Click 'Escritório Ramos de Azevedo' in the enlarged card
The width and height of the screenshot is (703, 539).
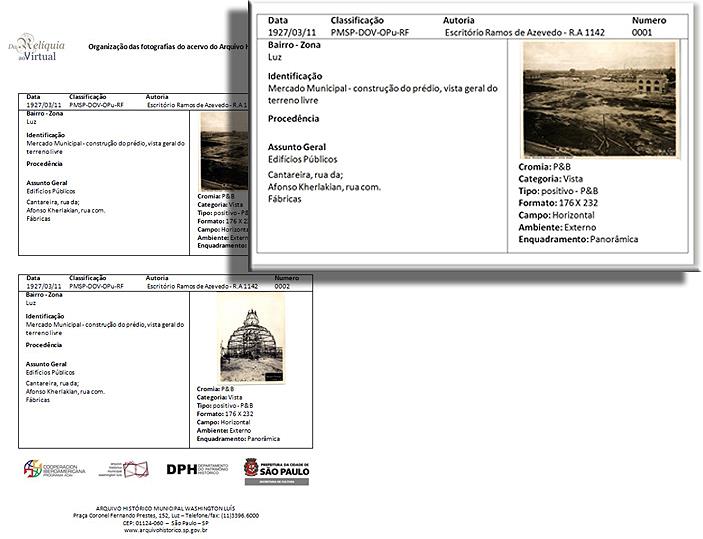tap(502, 32)
